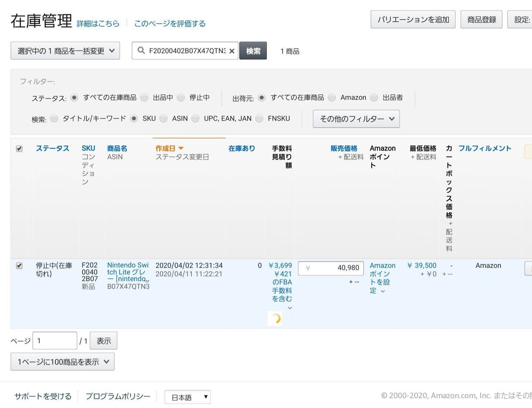Click the Amazon fulfillment cell text

pyautogui.click(x=488, y=265)
